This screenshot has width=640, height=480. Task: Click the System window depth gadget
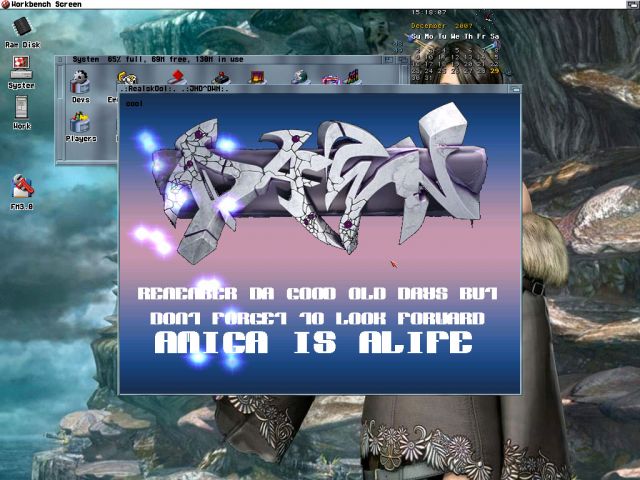point(402,60)
